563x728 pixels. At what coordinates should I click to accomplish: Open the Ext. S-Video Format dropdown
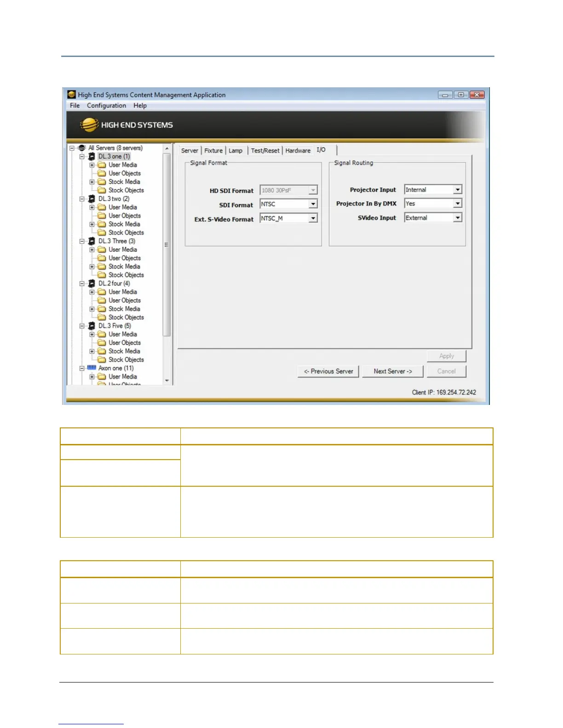pos(313,218)
